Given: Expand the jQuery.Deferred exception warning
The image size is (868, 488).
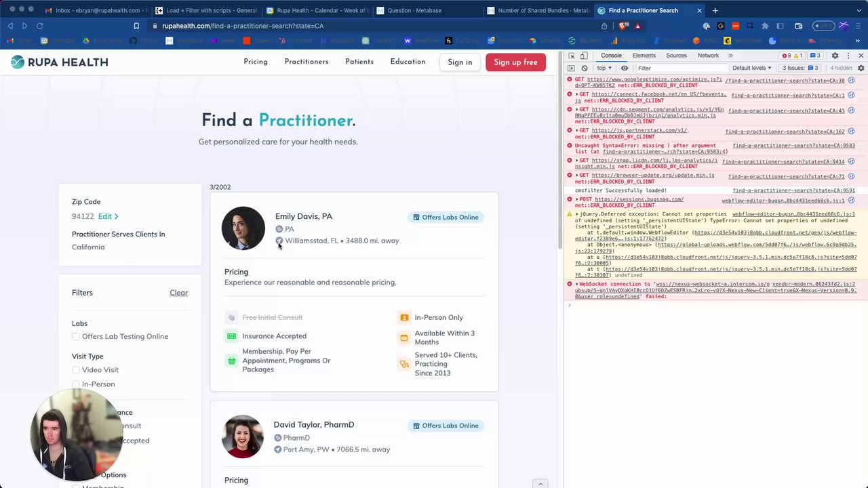Looking at the screenshot, I should (577, 214).
